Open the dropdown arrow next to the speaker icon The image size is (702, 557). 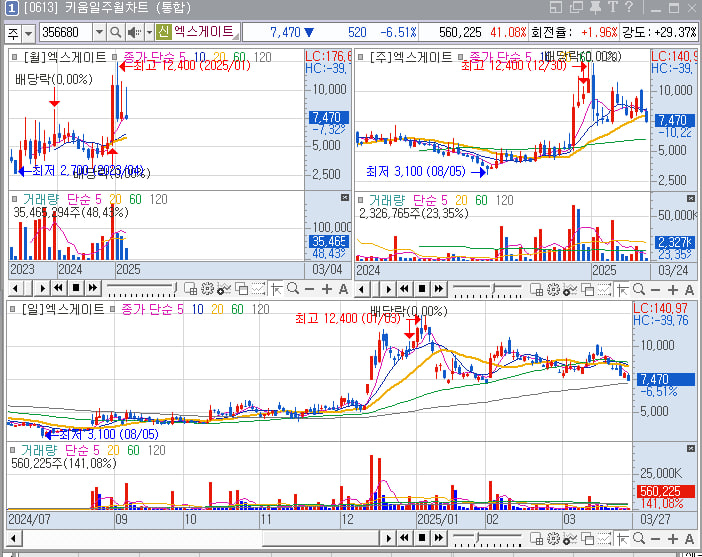point(149,32)
